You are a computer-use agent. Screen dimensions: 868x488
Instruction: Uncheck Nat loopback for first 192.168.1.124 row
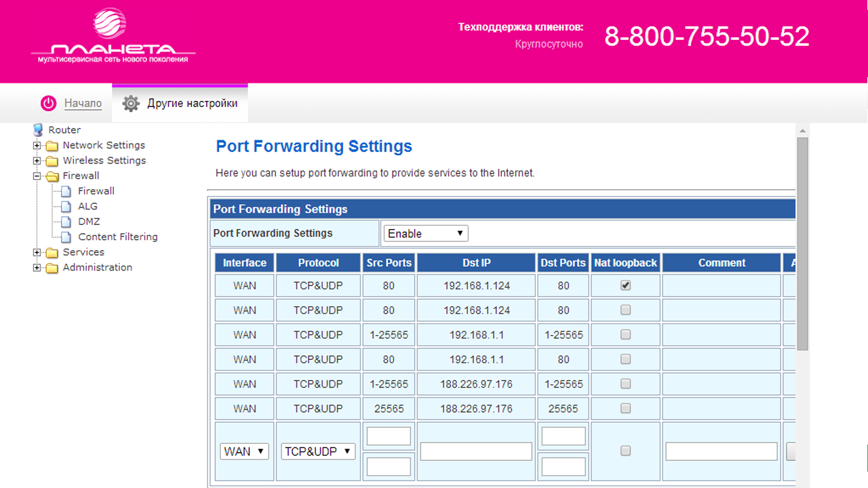[625, 285]
